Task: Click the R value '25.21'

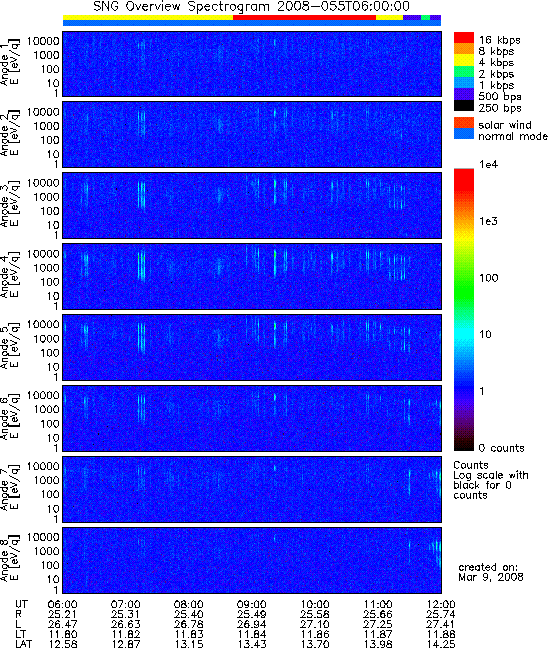Action: [62, 615]
